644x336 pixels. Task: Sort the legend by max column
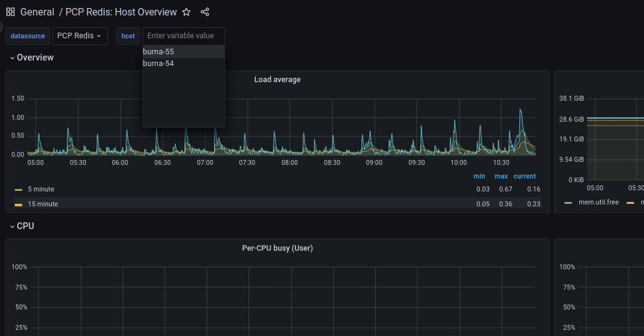[501, 176]
